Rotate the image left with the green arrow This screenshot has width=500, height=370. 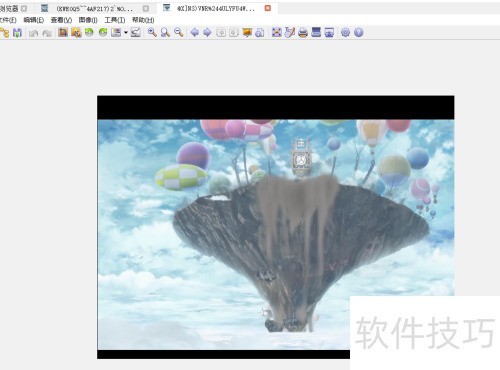coord(89,32)
